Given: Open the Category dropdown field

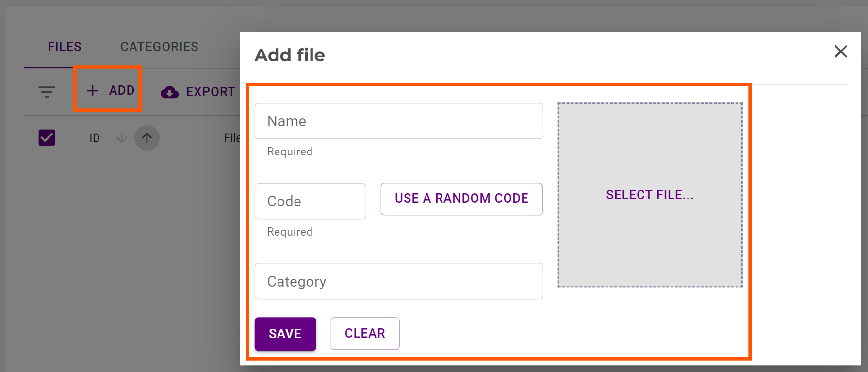Looking at the screenshot, I should [x=398, y=281].
